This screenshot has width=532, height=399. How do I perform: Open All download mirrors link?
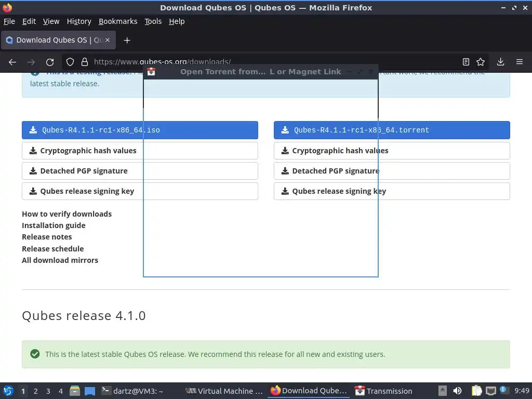[60, 260]
